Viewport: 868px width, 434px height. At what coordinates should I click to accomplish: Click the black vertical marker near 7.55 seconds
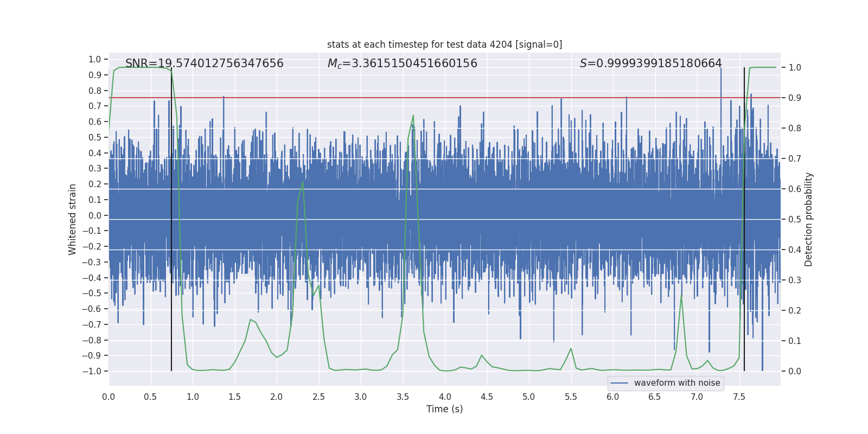click(x=744, y=219)
